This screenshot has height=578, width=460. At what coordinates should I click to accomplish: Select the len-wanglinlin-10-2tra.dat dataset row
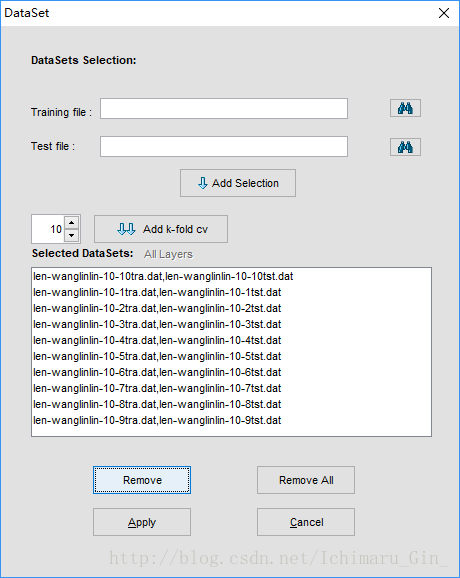(231, 308)
